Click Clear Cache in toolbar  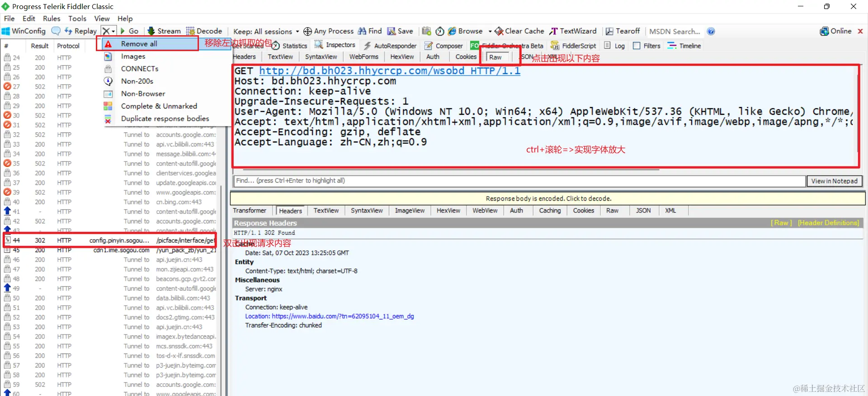[x=519, y=31]
